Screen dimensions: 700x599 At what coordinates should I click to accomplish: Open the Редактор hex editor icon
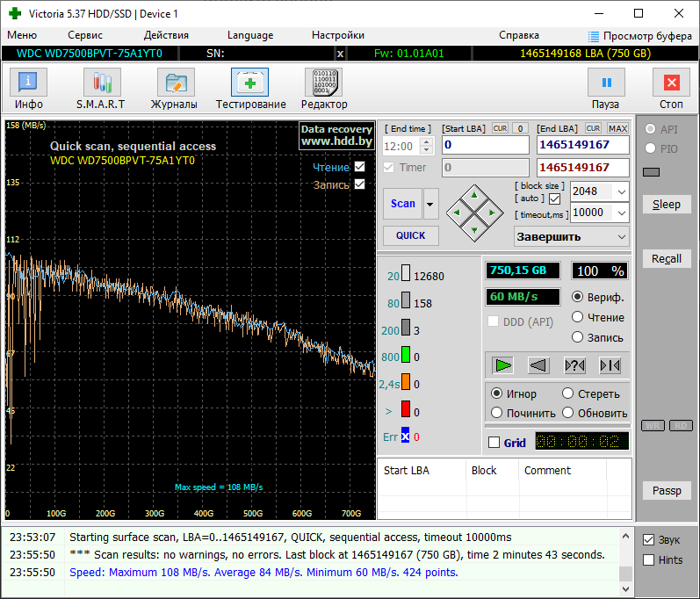click(323, 83)
